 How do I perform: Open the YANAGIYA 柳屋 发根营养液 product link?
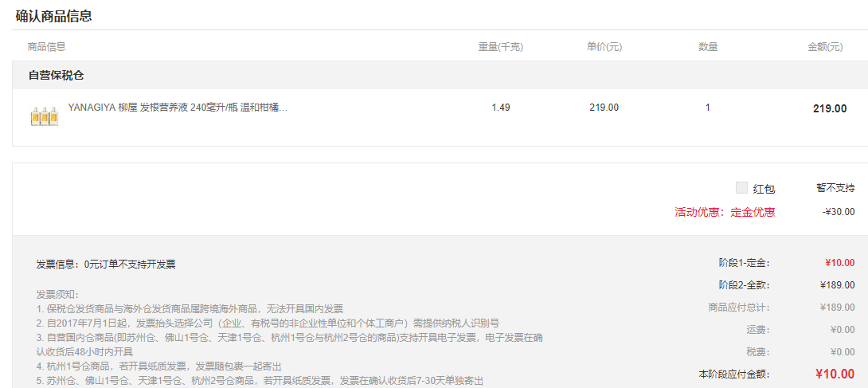pyautogui.click(x=178, y=108)
